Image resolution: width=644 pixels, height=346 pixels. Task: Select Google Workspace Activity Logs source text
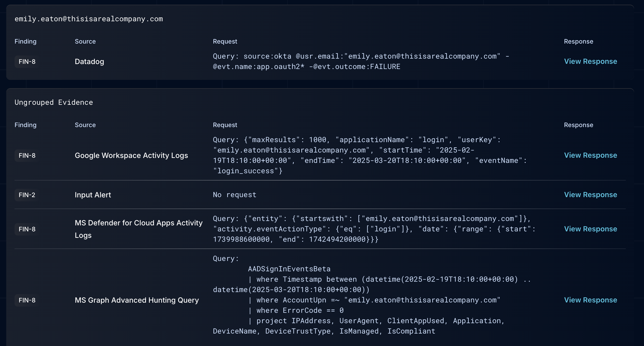[131, 156]
